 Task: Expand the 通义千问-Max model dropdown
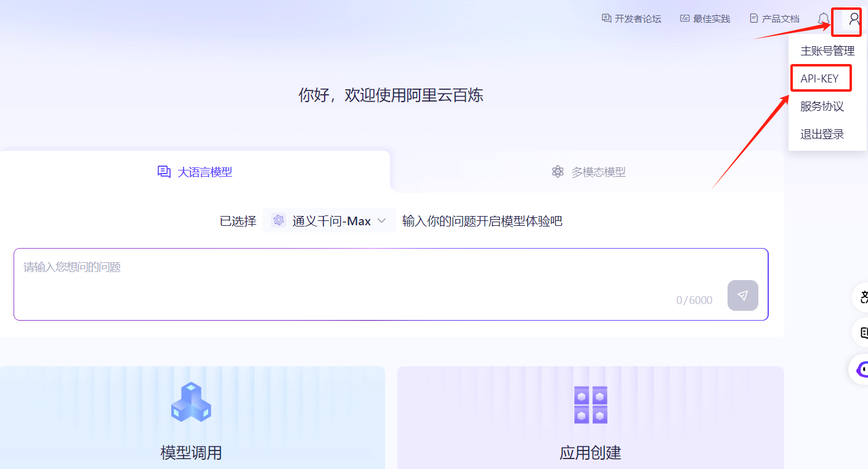click(329, 220)
